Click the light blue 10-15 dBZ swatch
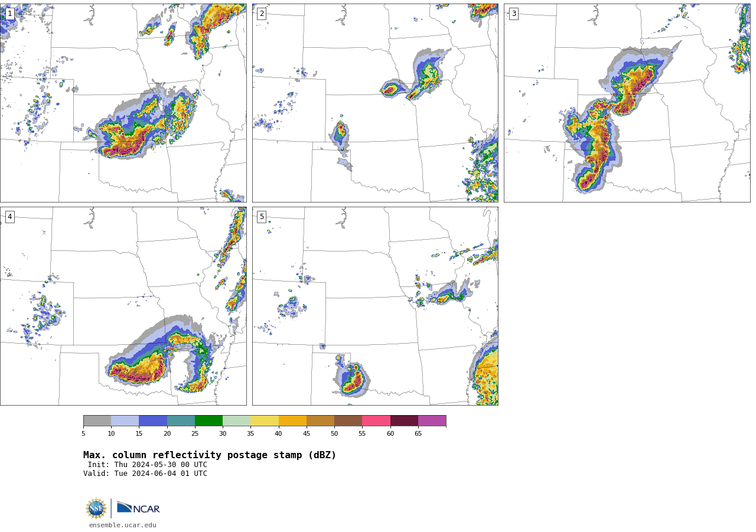The image size is (756, 532). click(x=125, y=421)
